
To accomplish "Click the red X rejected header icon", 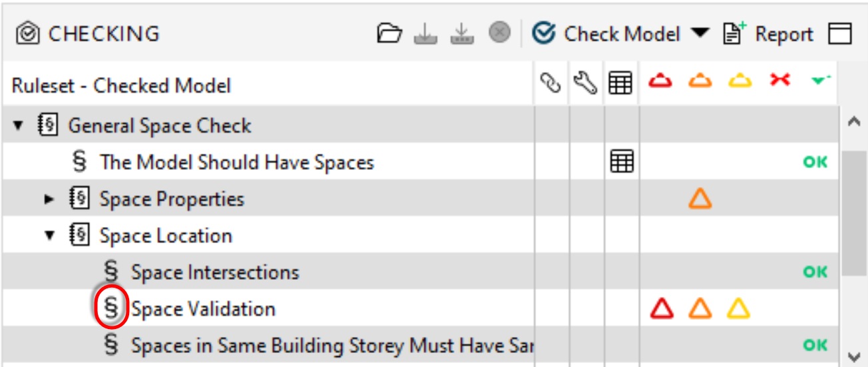I will click(x=779, y=81).
